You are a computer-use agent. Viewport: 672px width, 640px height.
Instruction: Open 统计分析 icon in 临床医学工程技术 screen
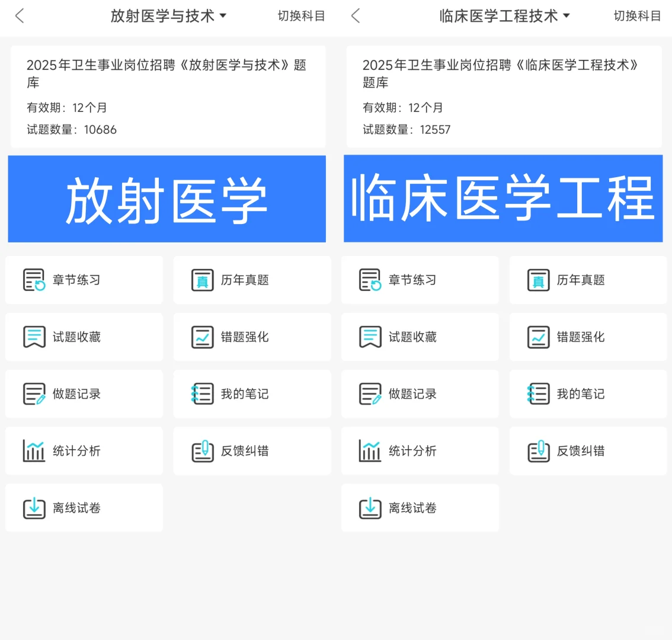coord(370,451)
